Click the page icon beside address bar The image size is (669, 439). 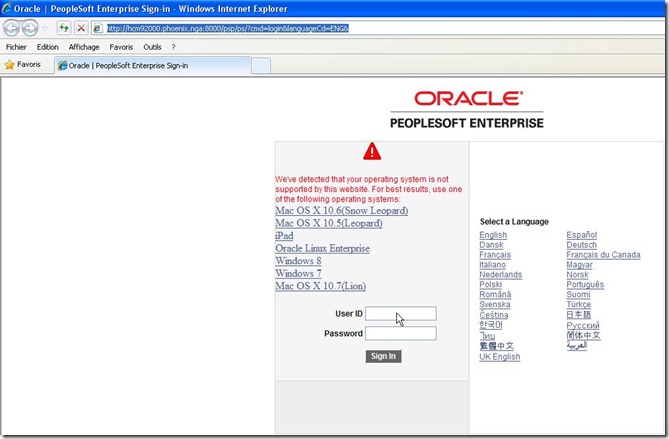(x=98, y=29)
